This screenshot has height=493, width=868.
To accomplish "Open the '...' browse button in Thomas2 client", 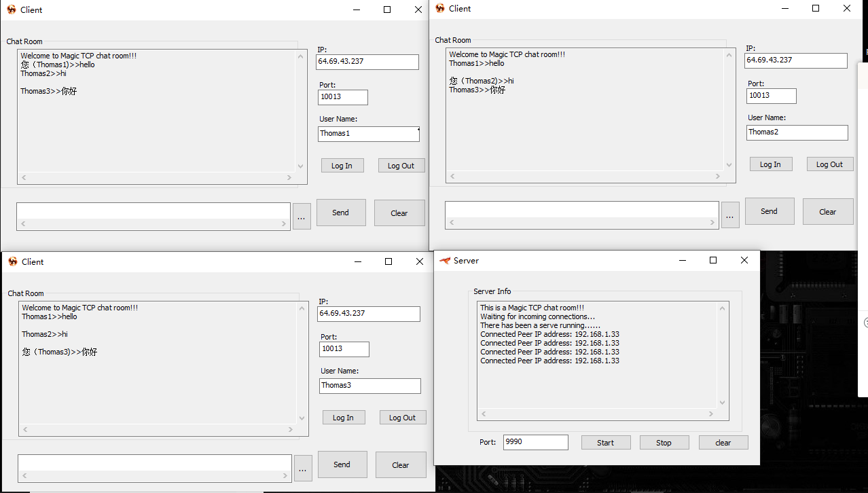I will coord(730,215).
